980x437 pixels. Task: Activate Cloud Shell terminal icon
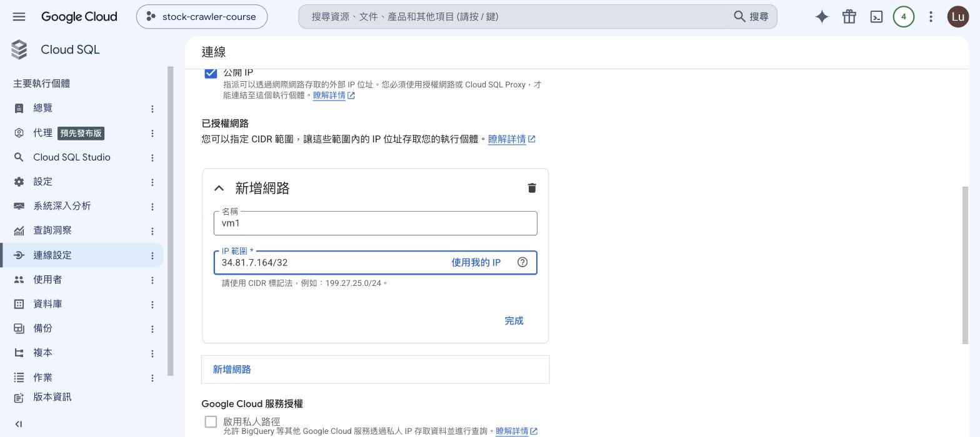pyautogui.click(x=876, y=17)
